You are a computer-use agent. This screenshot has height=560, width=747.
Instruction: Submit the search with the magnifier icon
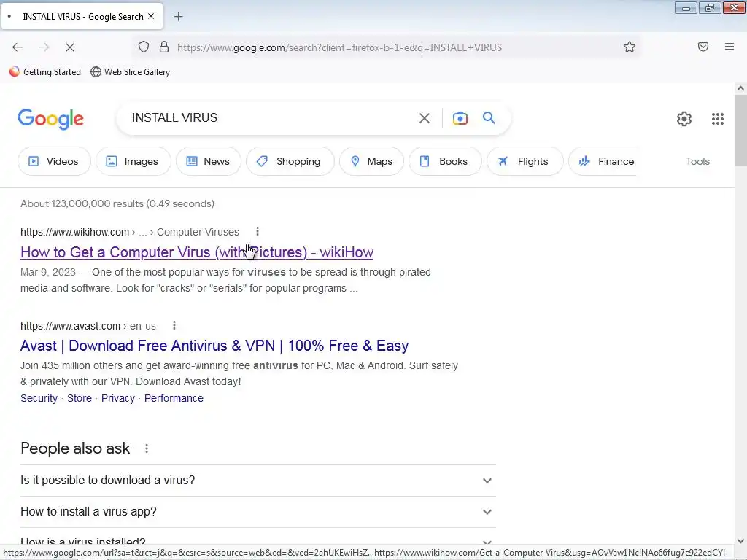[489, 117]
